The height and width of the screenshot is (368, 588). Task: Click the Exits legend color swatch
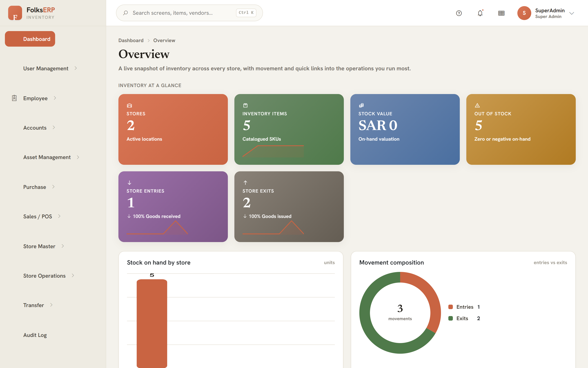[450, 318]
